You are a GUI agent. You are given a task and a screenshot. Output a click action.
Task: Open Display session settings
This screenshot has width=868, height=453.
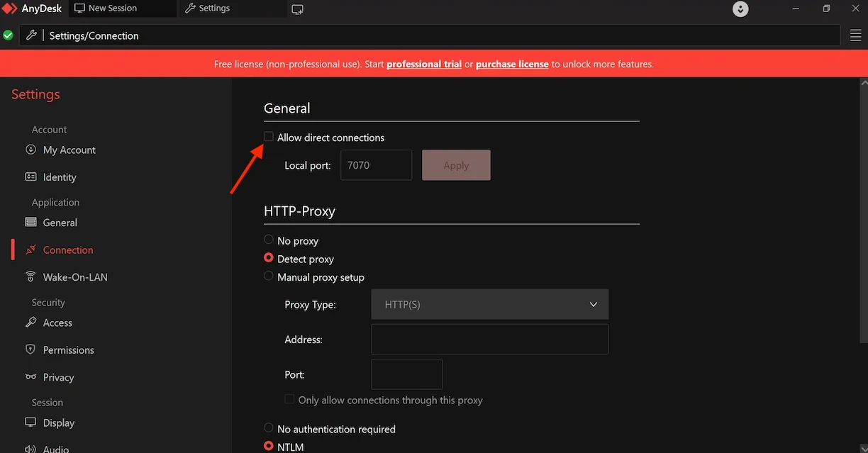point(58,423)
